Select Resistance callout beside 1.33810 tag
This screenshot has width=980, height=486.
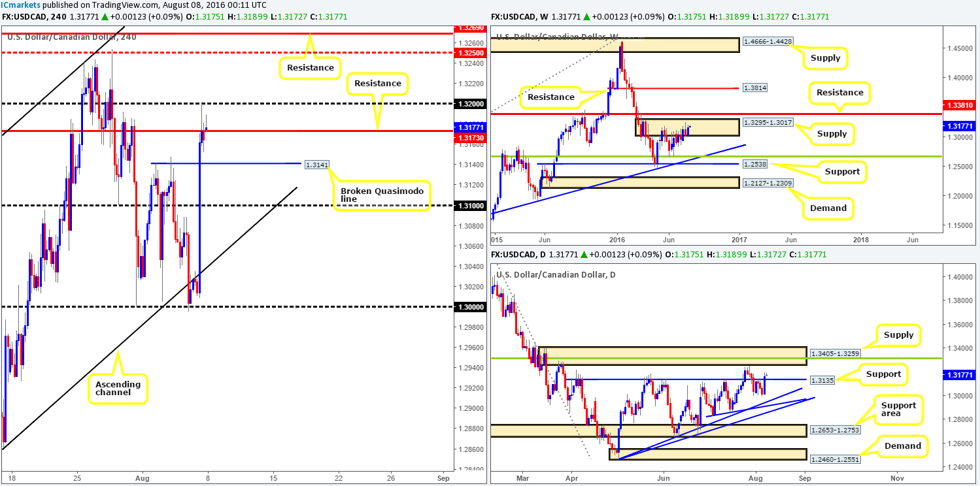coord(840,92)
